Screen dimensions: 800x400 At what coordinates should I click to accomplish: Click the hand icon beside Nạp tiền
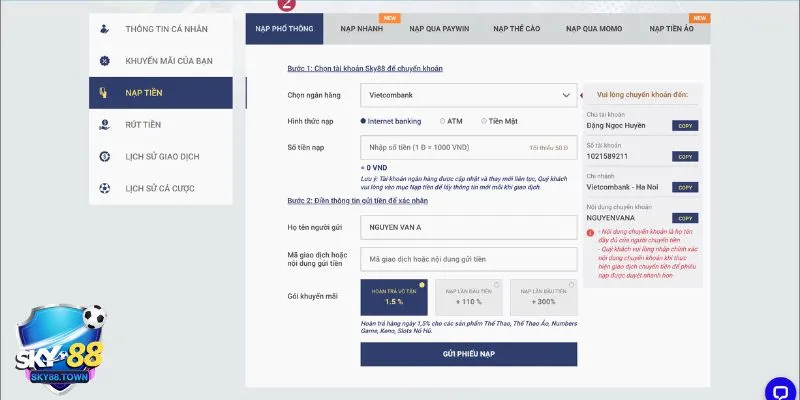pos(104,93)
